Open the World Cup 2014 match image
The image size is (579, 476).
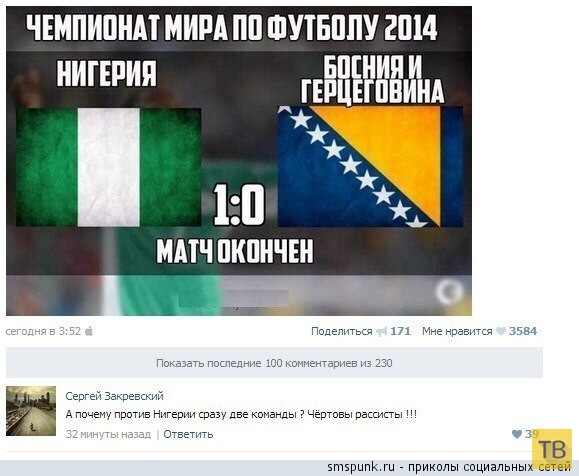pyautogui.click(x=239, y=161)
